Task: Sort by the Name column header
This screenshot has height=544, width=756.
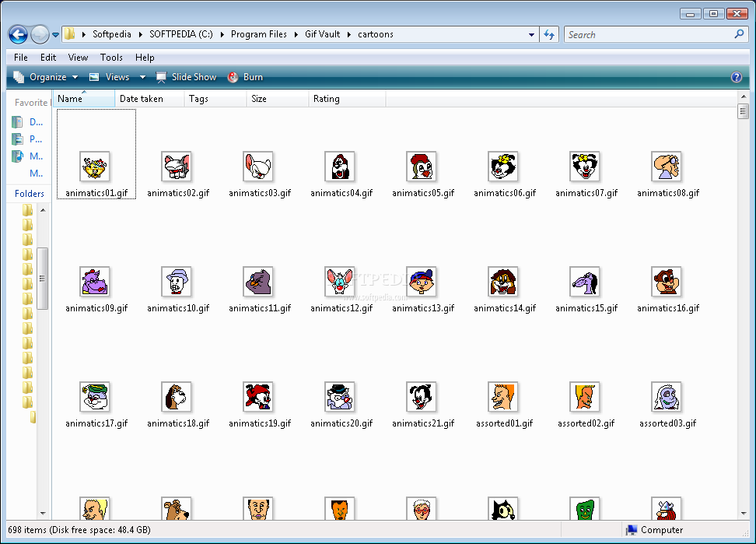Action: click(x=83, y=99)
